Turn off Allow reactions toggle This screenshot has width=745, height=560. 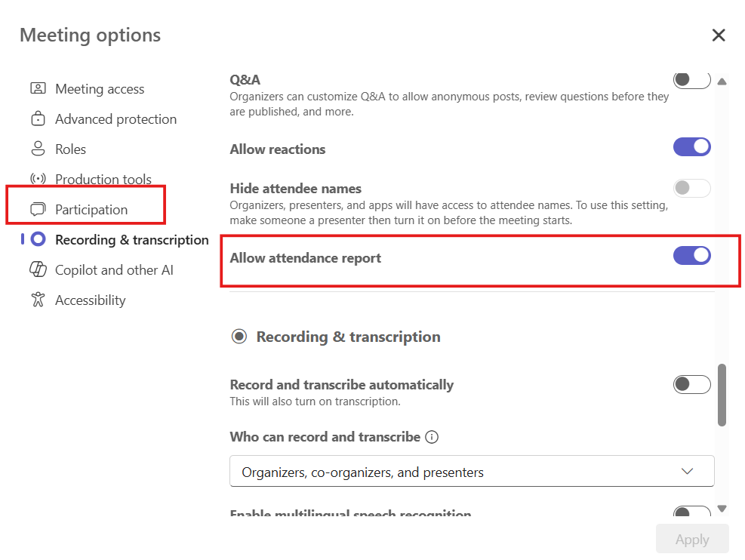691,146
